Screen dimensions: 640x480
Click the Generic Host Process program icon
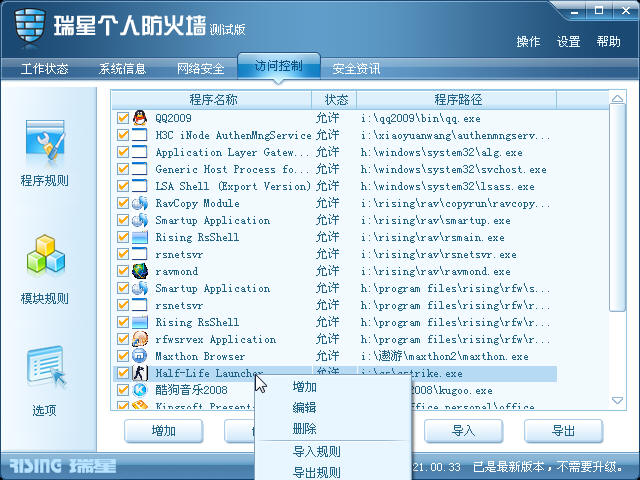[x=140, y=169]
